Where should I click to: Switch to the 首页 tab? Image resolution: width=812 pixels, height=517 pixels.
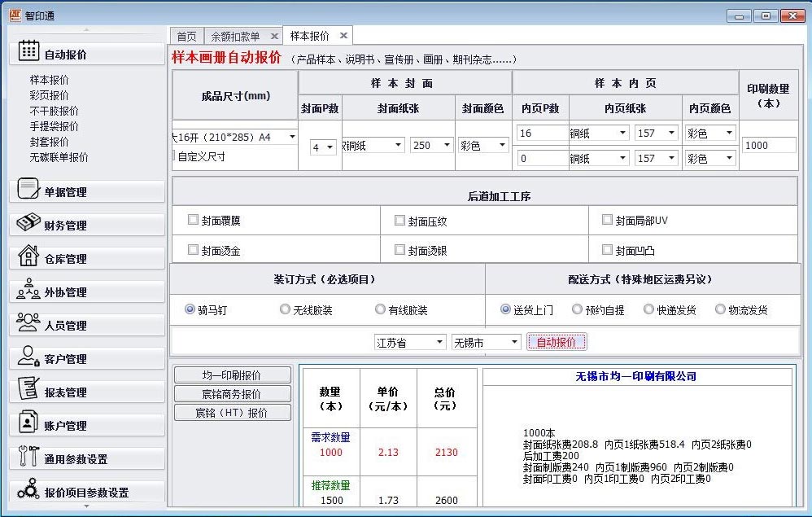[186, 37]
